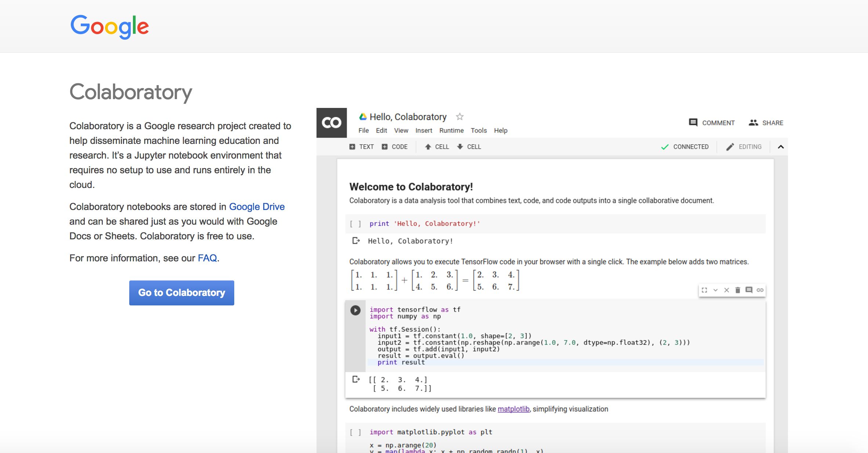Viewport: 868px width, 453px height.
Task: Click the CONNECTED status checkmark
Action: 665,147
